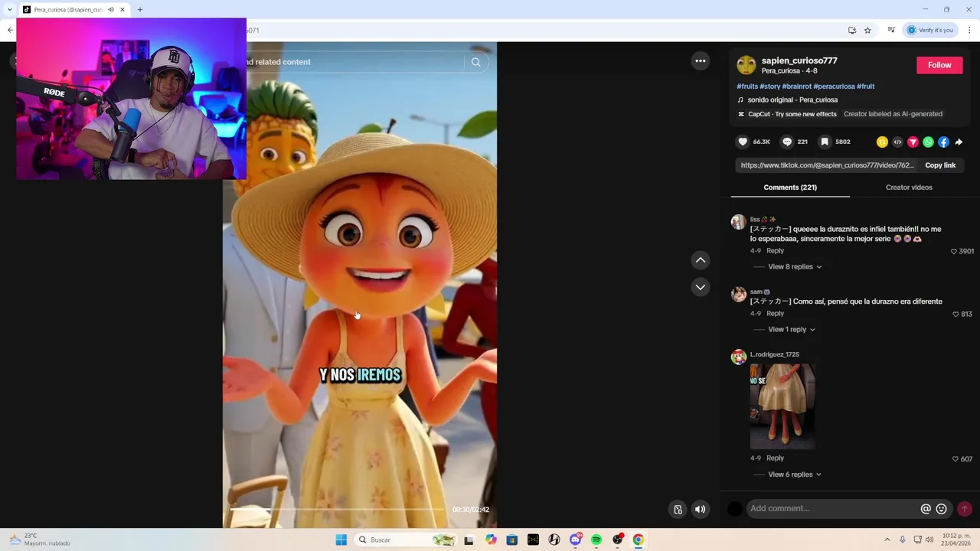980x551 pixels.
Task: Open Microsoft Store from the taskbar
Action: click(x=512, y=540)
